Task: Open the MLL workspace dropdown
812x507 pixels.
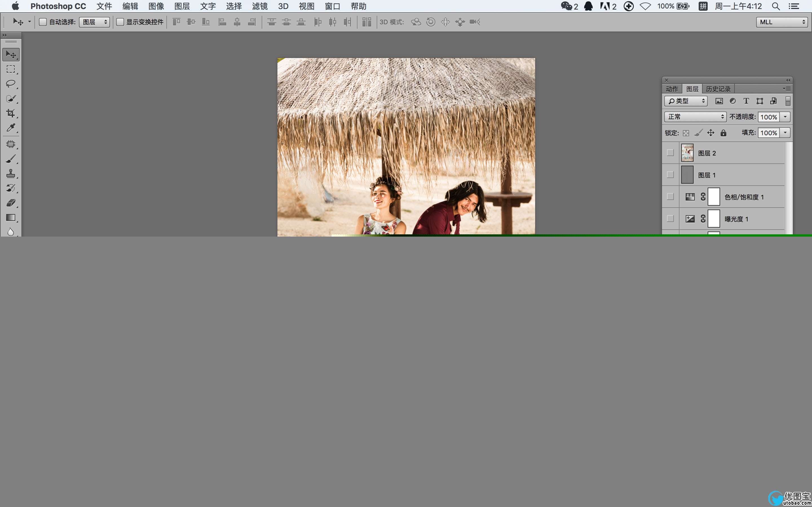Action: point(782,22)
